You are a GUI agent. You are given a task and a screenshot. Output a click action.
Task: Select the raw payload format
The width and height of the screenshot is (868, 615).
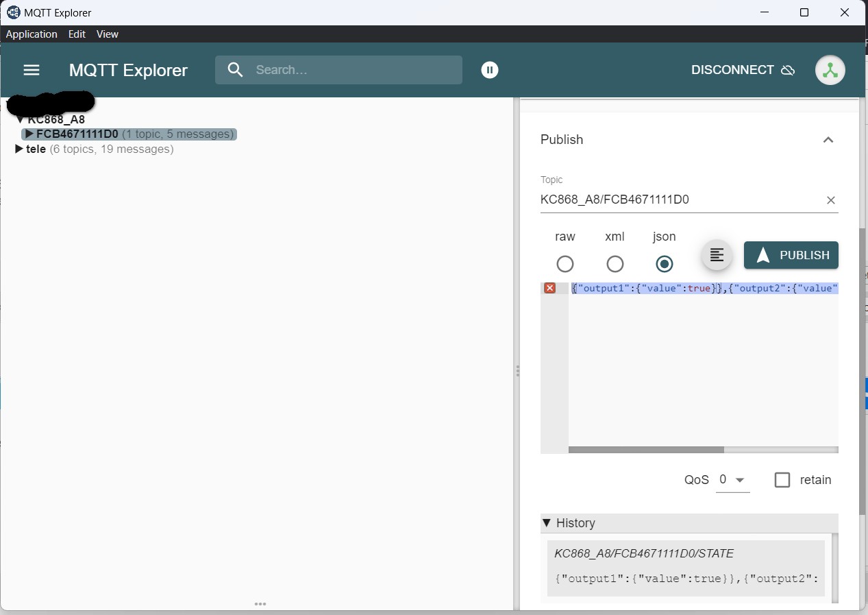(x=565, y=264)
